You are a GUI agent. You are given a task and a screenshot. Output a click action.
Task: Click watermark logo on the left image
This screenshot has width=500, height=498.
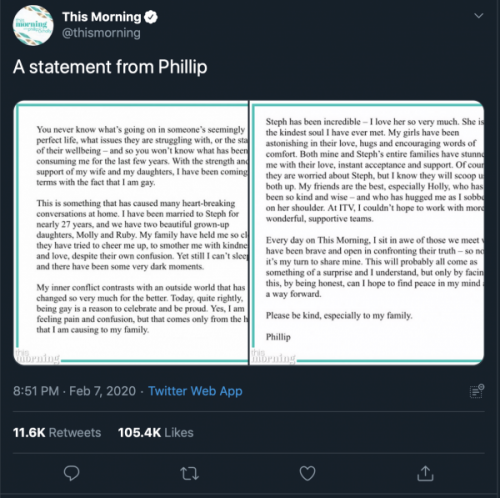point(37,356)
